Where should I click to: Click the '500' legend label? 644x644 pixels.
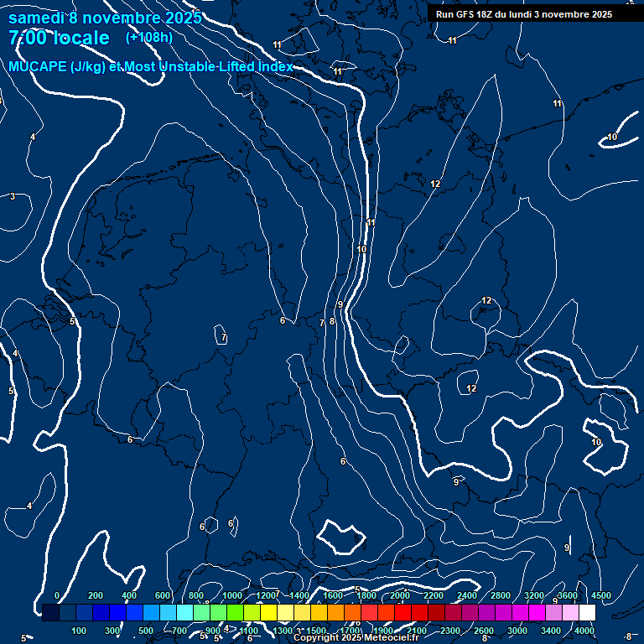[146, 631]
